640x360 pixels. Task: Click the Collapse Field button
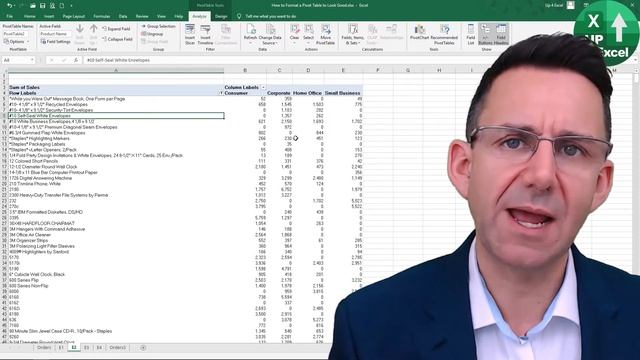point(117,39)
